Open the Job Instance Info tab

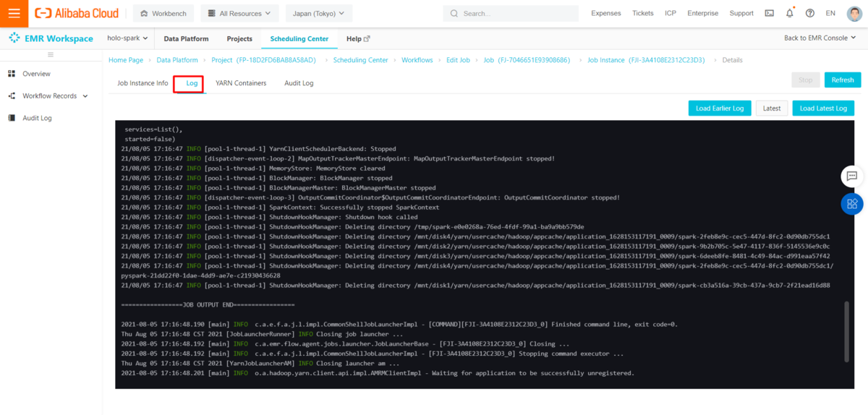[142, 83]
